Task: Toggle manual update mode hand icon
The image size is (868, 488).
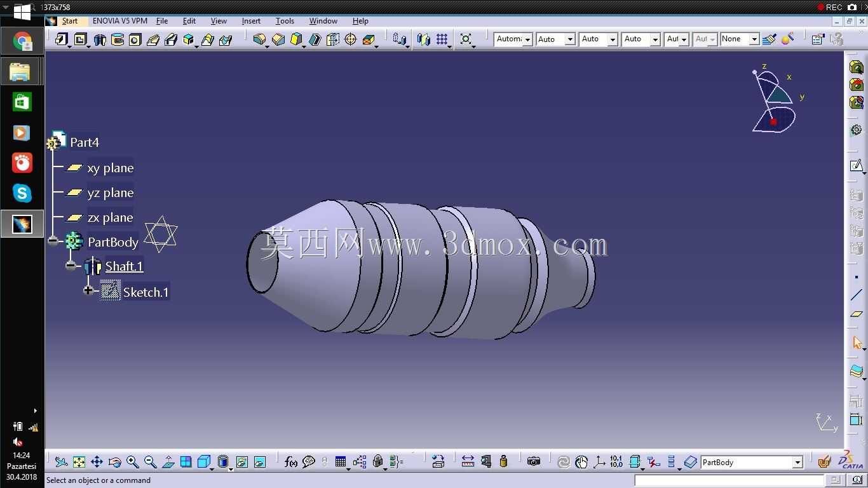Action: pos(581,462)
